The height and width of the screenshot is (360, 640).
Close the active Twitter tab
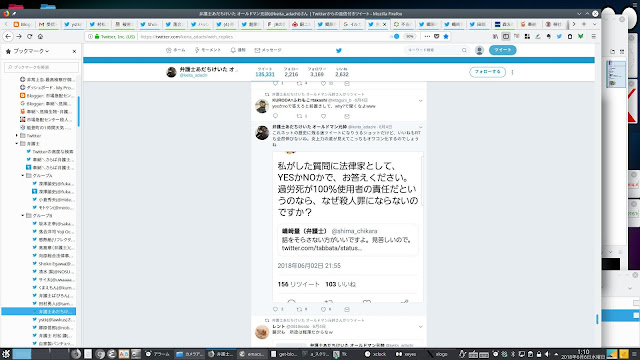pyautogui.click(x=384, y=24)
